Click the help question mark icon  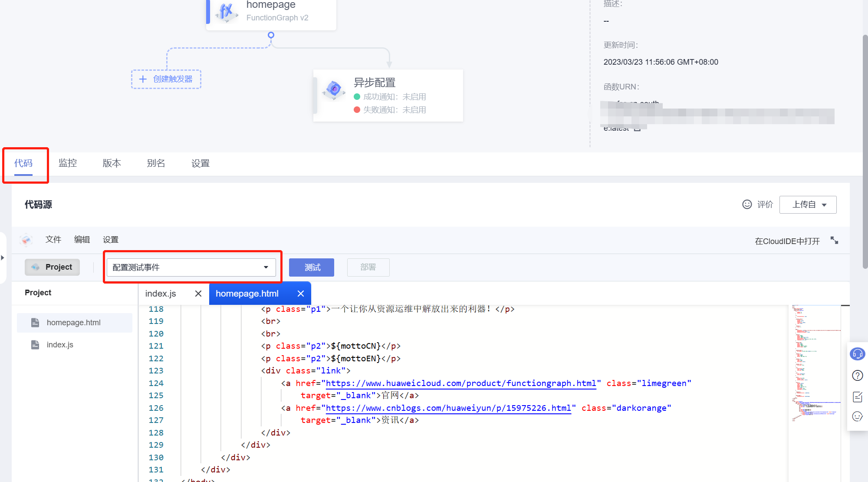(857, 376)
